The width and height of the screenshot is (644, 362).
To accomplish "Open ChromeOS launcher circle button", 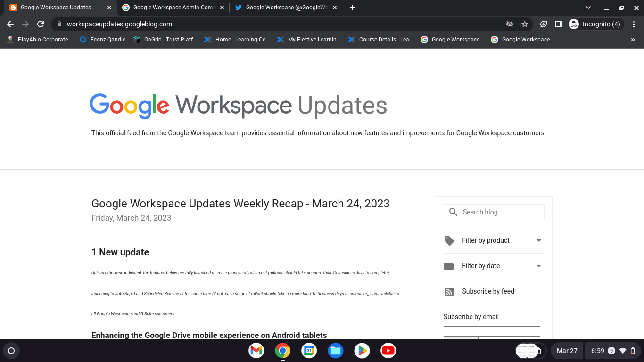I will coord(11,351).
